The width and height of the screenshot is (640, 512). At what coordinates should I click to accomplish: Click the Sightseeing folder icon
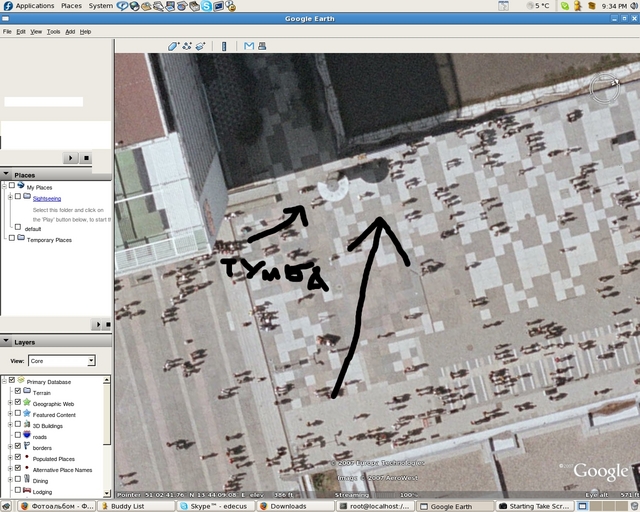click(x=27, y=197)
